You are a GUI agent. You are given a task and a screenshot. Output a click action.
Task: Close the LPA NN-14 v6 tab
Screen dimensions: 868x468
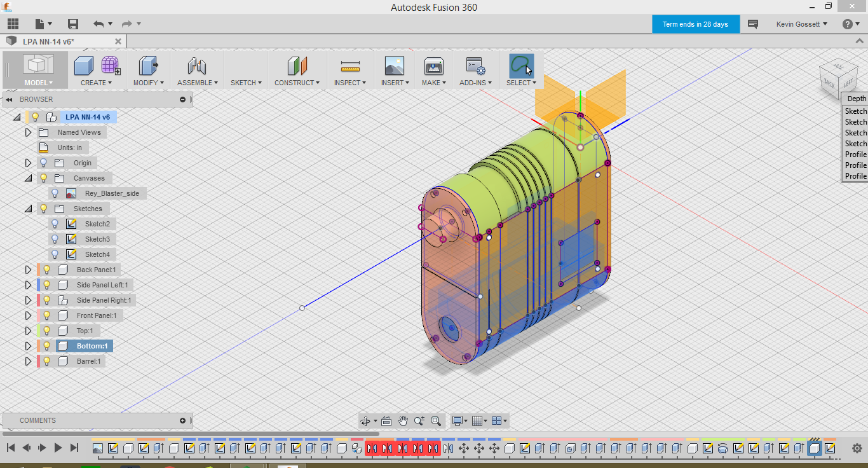coord(118,41)
